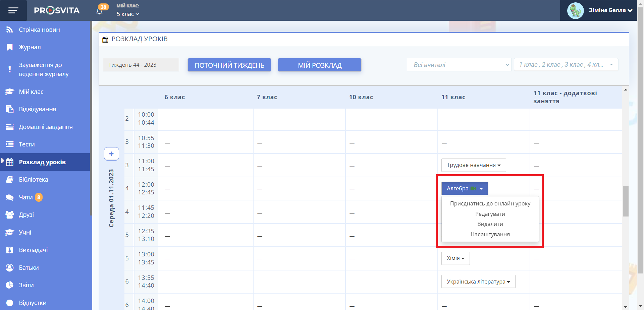Click the news feed RSS icon
This screenshot has width=644, height=310.
(10, 30)
